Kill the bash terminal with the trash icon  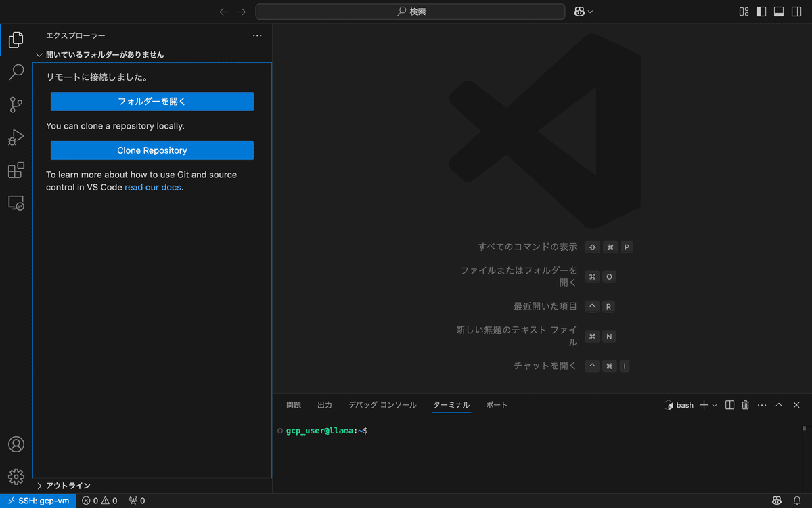(x=745, y=404)
